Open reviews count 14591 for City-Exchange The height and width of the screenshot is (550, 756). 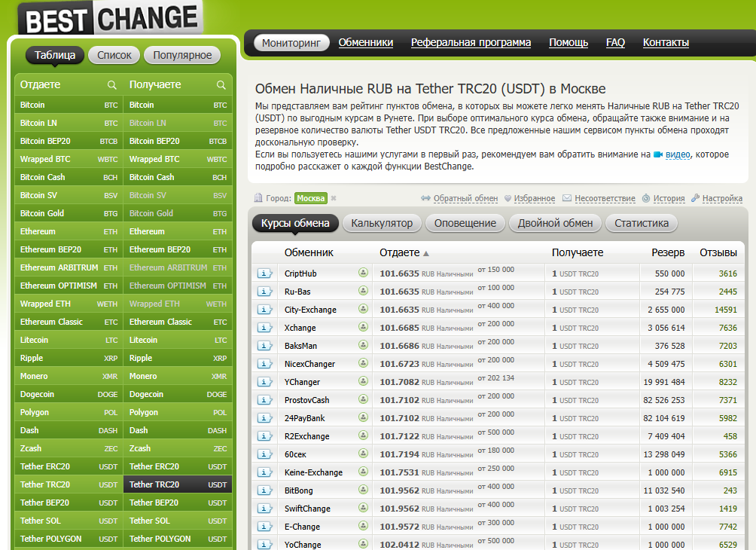pos(726,310)
